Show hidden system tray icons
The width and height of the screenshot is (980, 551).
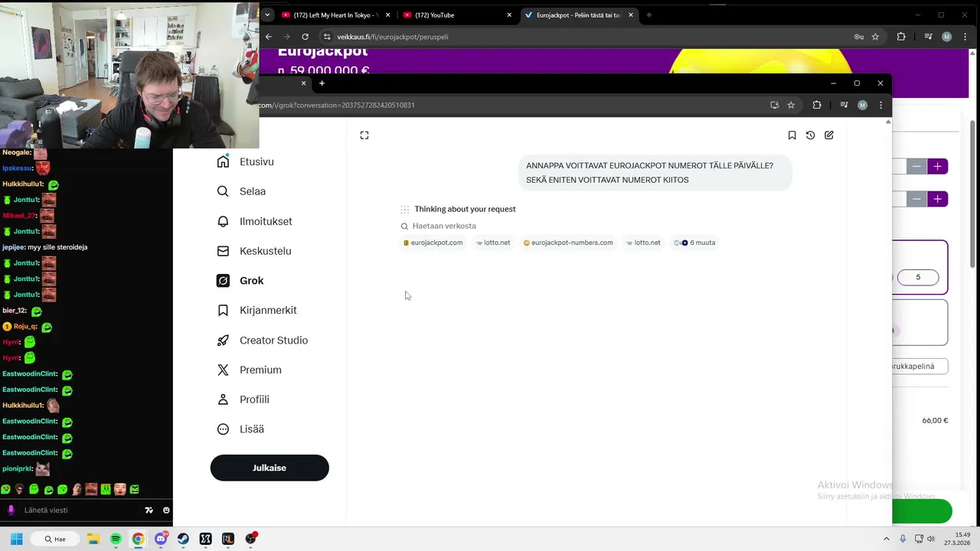coord(887,539)
